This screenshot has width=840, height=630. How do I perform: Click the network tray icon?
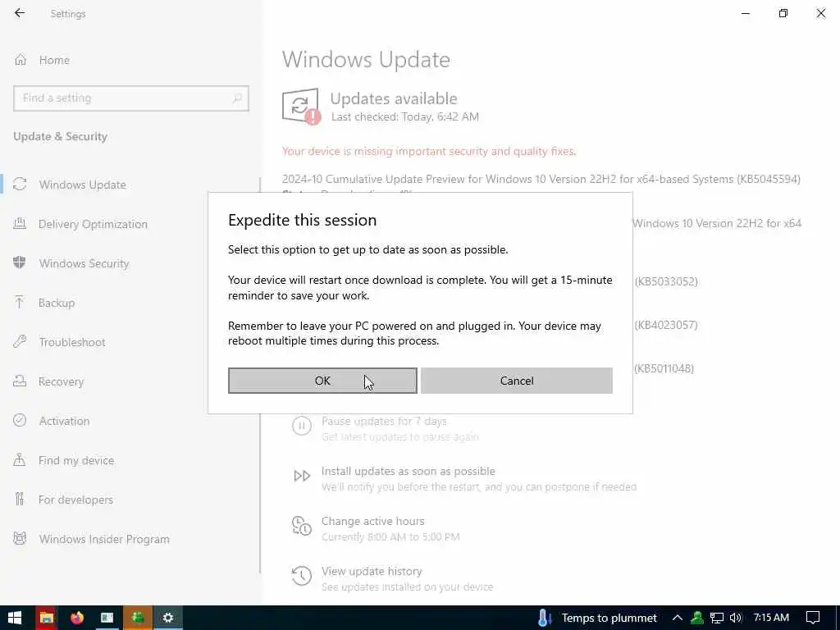pyautogui.click(x=717, y=618)
